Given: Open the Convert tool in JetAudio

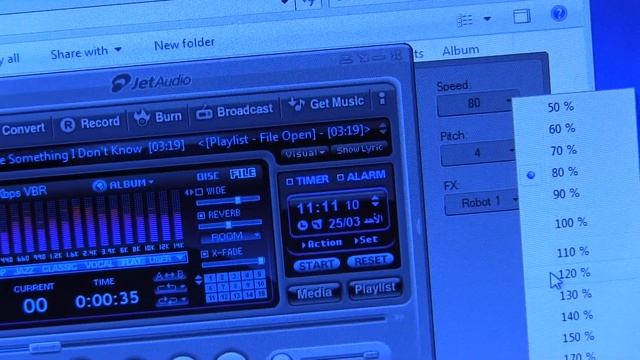Looking at the screenshot, I should coord(22,129).
